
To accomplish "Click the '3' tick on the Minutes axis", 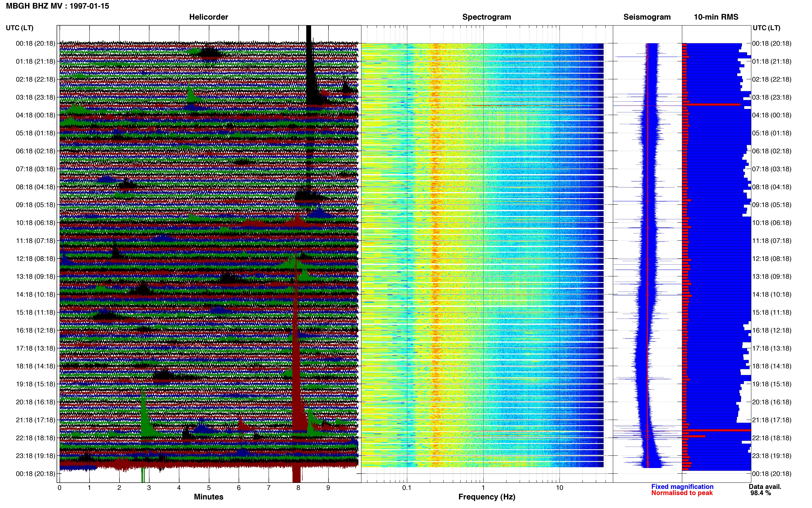I will pyautogui.click(x=149, y=488).
